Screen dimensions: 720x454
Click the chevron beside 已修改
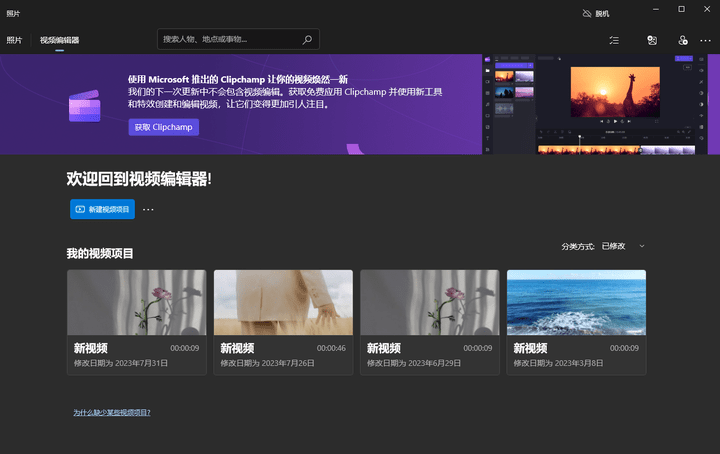pyautogui.click(x=642, y=247)
